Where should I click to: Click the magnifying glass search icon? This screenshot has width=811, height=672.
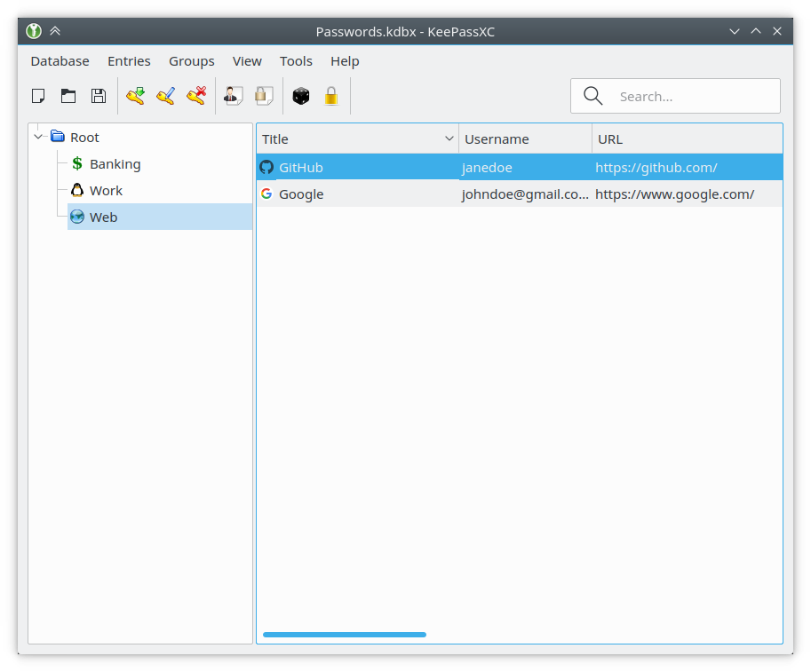(592, 96)
